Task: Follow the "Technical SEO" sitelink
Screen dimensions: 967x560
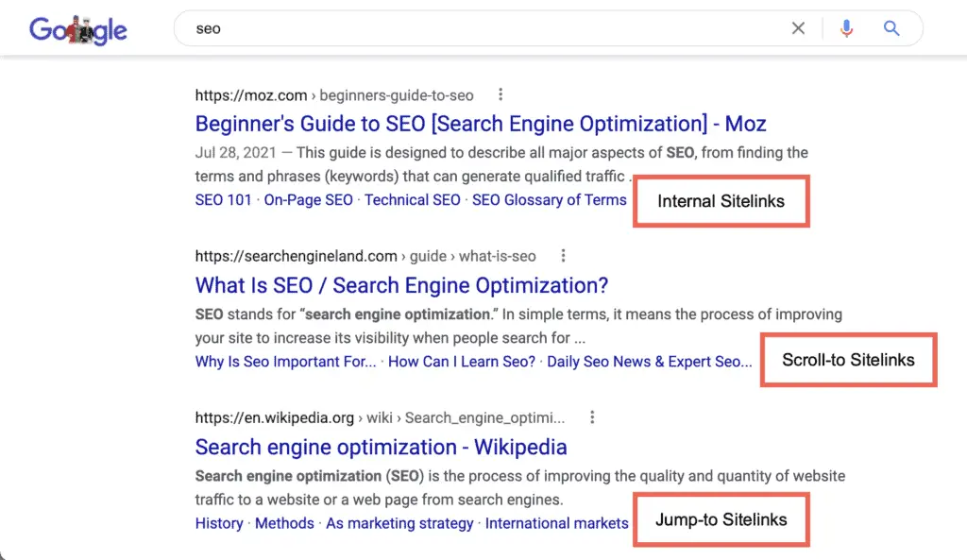Action: 413,200
